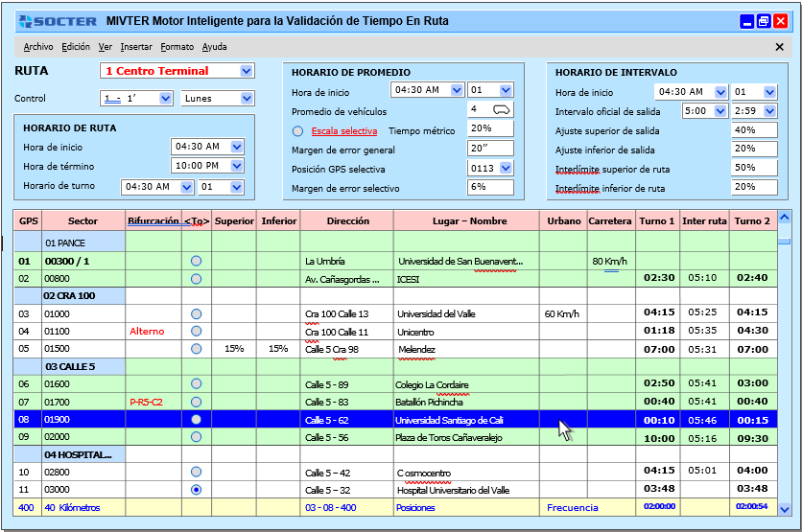
Task: Expand Intervalo oficial de salida 5:00 dropdown
Action: click(x=720, y=111)
